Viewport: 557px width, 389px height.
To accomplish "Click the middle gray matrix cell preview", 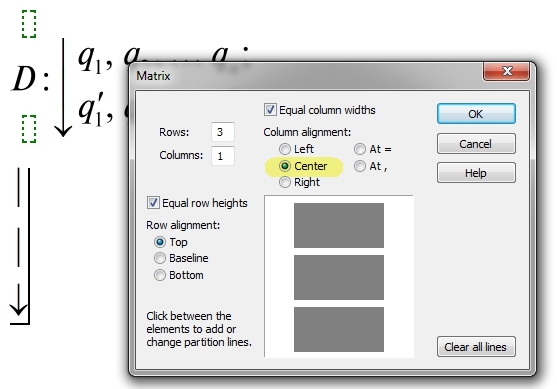I will click(339, 277).
